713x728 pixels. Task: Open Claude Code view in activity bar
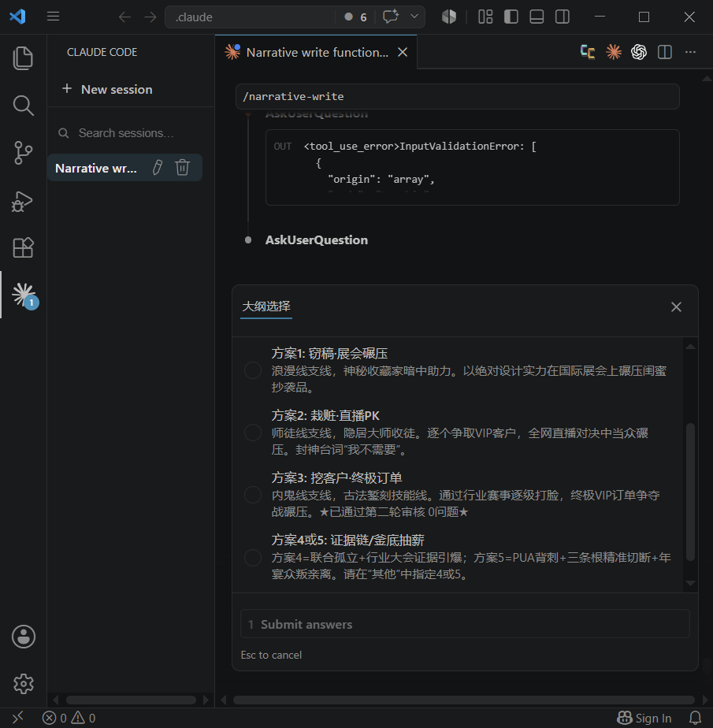24,295
